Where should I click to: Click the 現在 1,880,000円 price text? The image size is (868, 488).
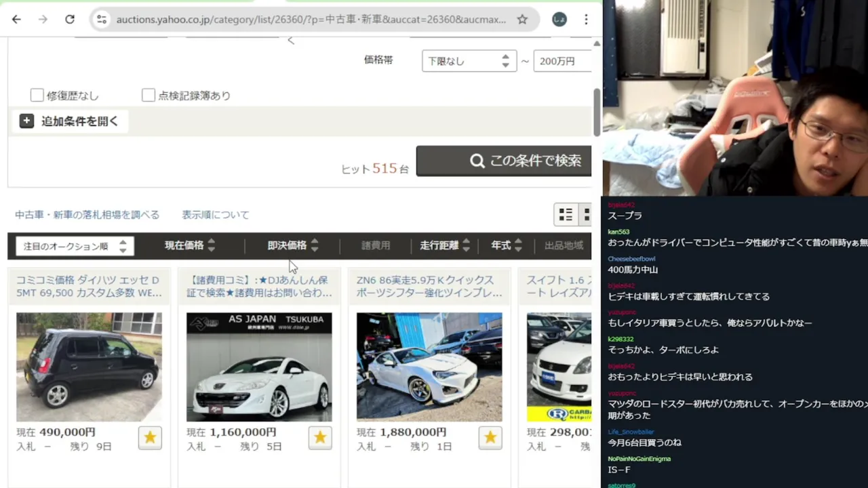click(401, 432)
